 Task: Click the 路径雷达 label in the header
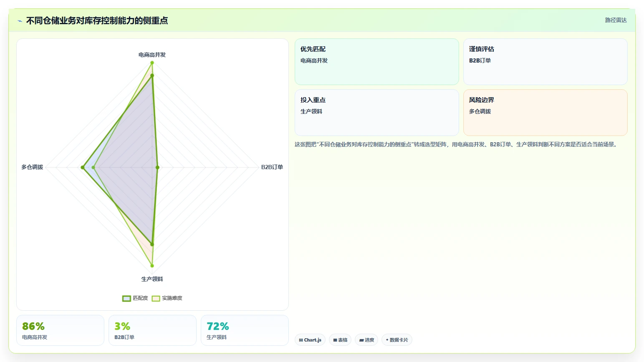pyautogui.click(x=616, y=20)
